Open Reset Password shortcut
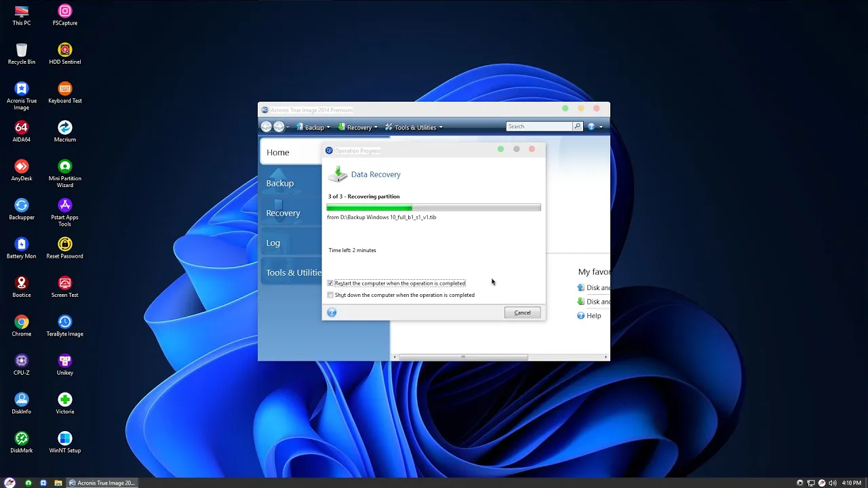This screenshot has height=488, width=868. pyautogui.click(x=65, y=248)
